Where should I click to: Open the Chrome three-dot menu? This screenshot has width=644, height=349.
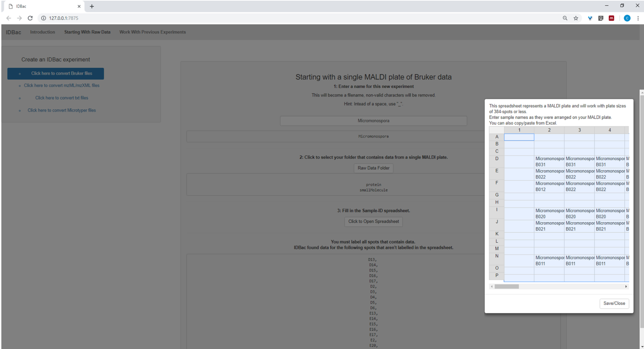638,18
